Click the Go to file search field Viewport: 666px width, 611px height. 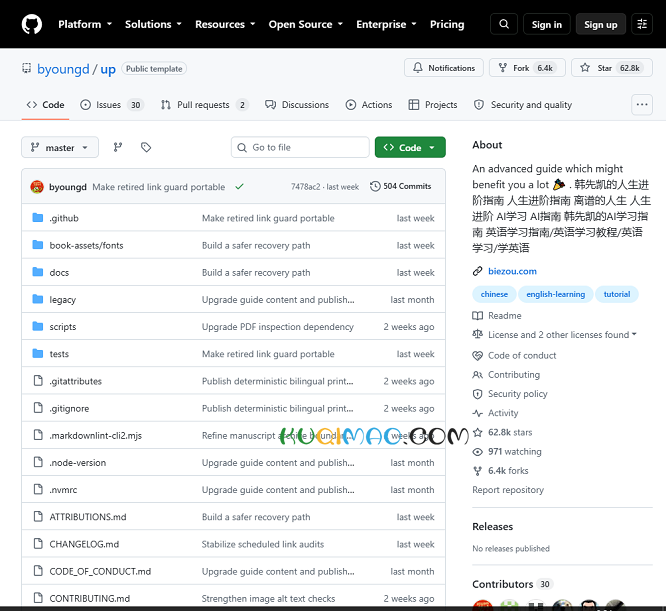pyautogui.click(x=300, y=147)
